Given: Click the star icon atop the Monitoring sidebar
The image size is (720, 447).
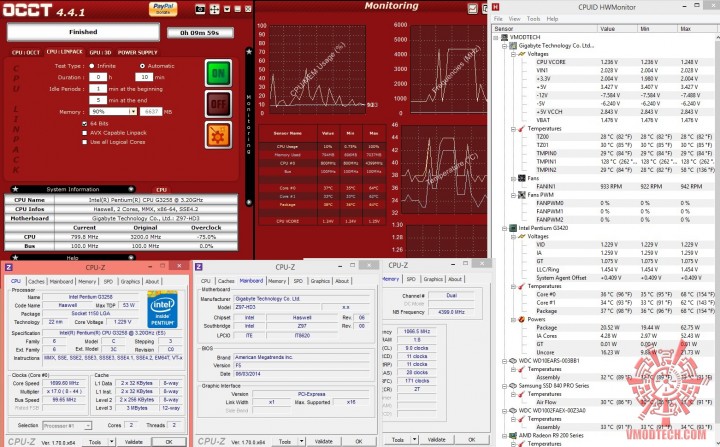Looking at the screenshot, I should (249, 51).
